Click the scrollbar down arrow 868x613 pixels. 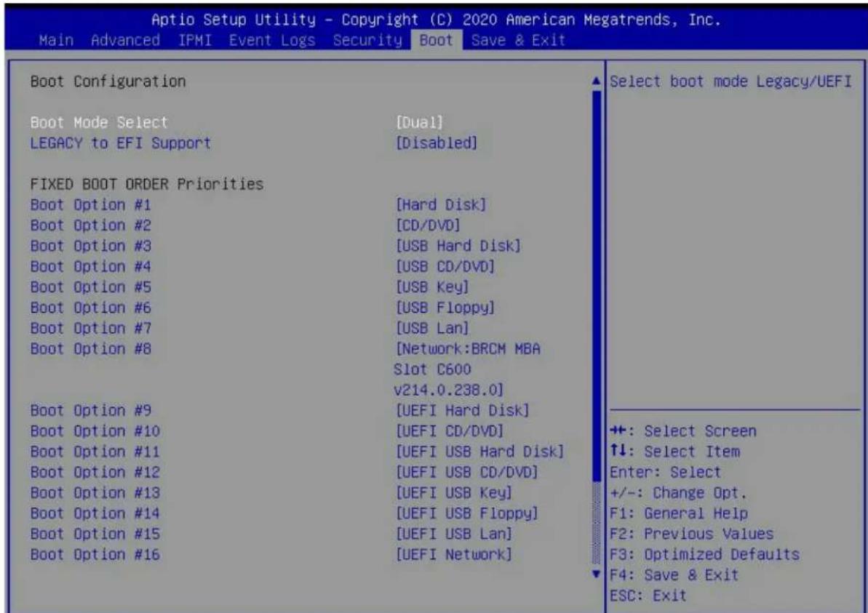pos(596,574)
